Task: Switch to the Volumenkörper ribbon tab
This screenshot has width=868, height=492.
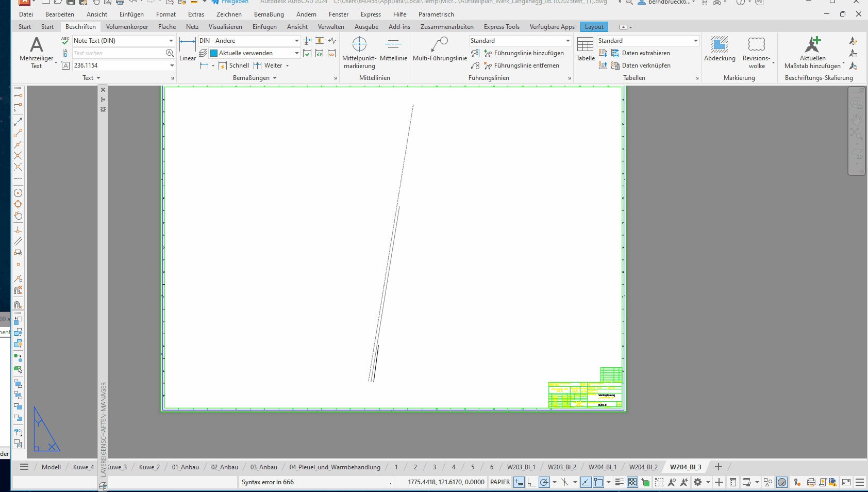Action: [x=127, y=27]
